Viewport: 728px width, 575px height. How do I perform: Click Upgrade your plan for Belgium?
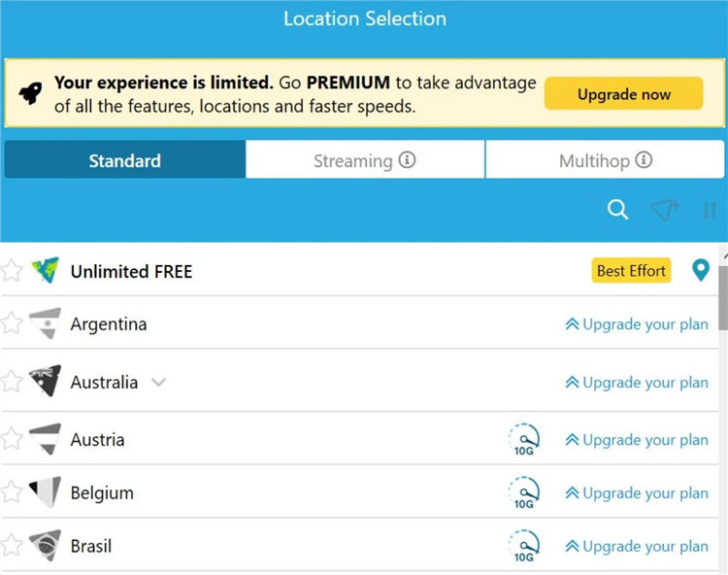pyautogui.click(x=637, y=492)
